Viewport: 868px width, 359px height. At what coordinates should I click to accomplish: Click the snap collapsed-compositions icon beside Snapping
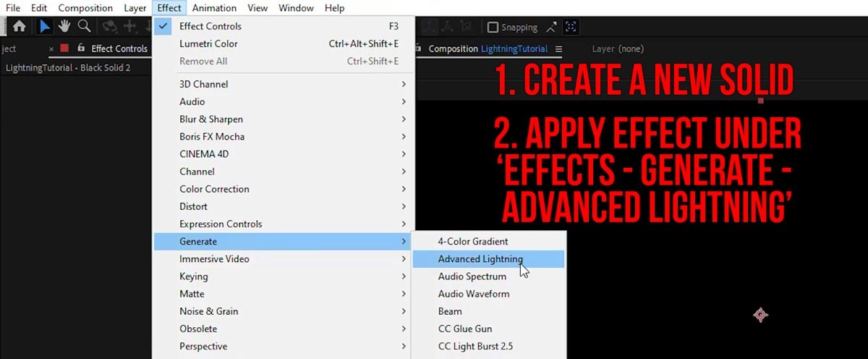[552, 27]
